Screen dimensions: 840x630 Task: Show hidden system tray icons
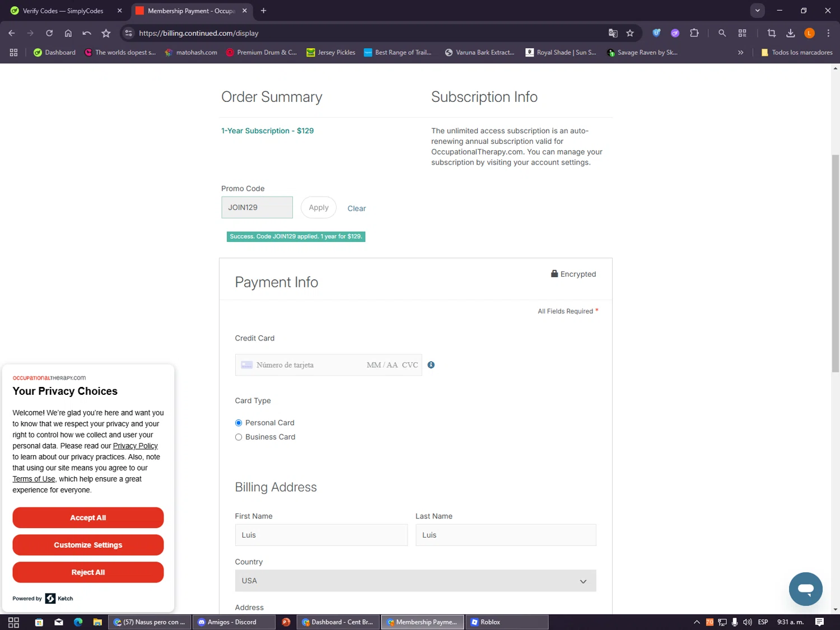(x=697, y=622)
